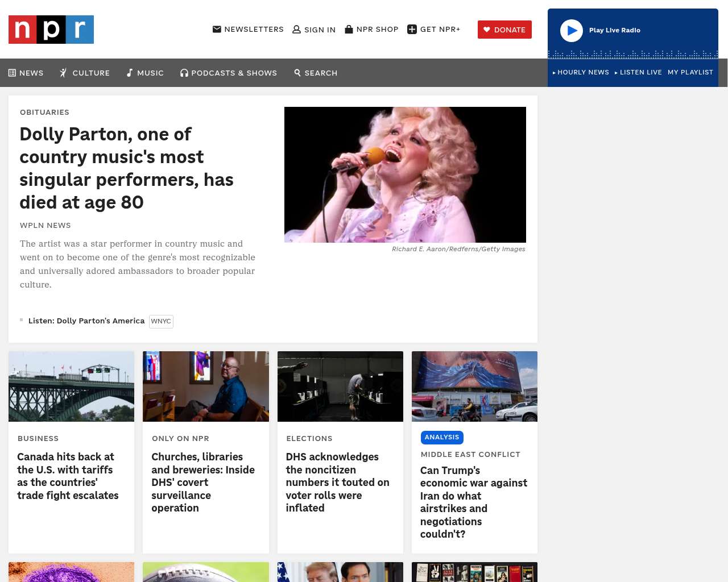Click the Getty Images photo credit caption
Image resolution: width=728 pixels, height=582 pixels.
click(458, 249)
